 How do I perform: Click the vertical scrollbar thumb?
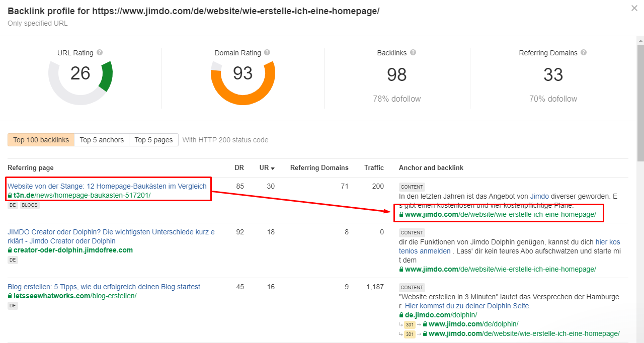(640, 103)
